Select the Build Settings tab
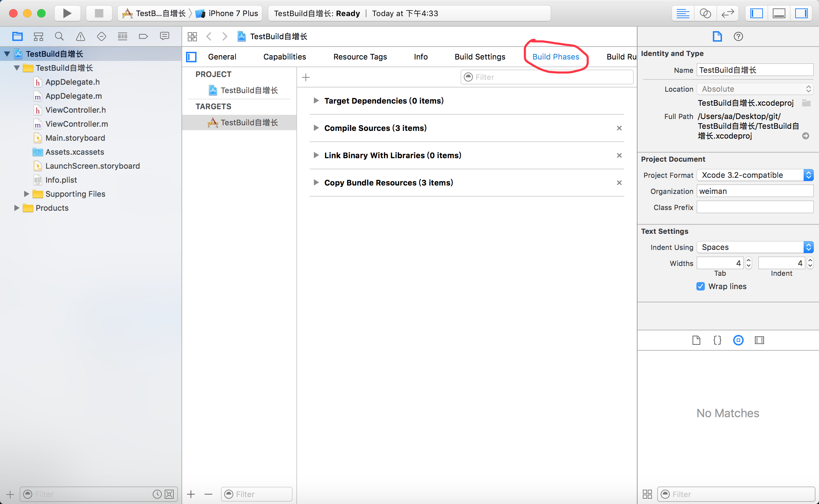The image size is (819, 504). click(480, 56)
